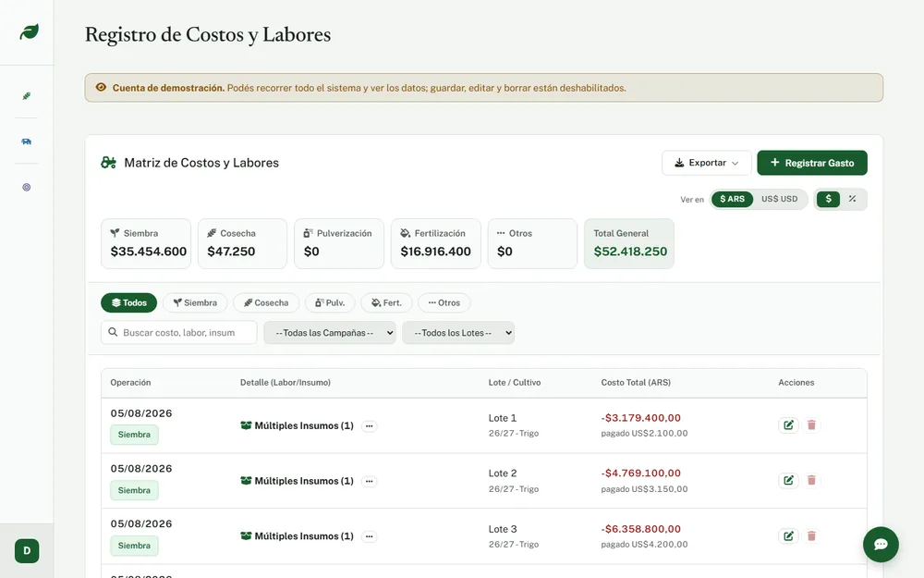Select the Siembra filter tab
The width and height of the screenshot is (924, 578).
tap(195, 302)
